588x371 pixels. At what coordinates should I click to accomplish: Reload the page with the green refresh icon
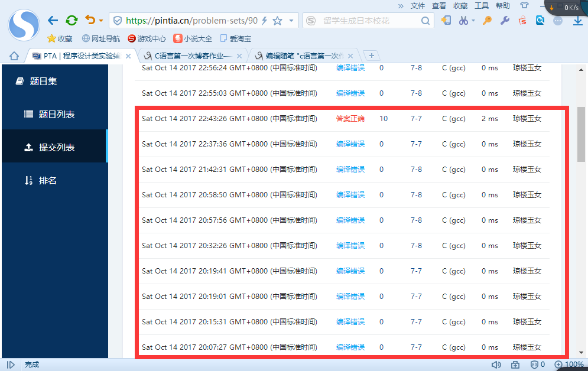click(72, 20)
